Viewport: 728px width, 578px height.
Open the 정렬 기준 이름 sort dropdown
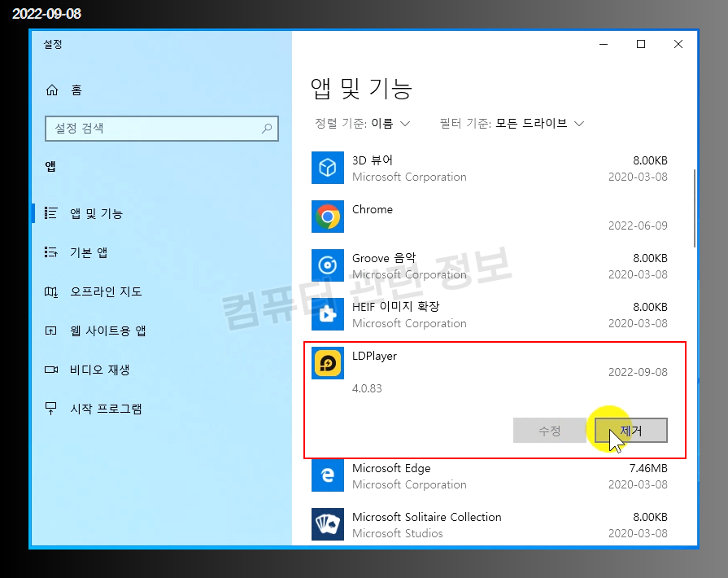363,124
